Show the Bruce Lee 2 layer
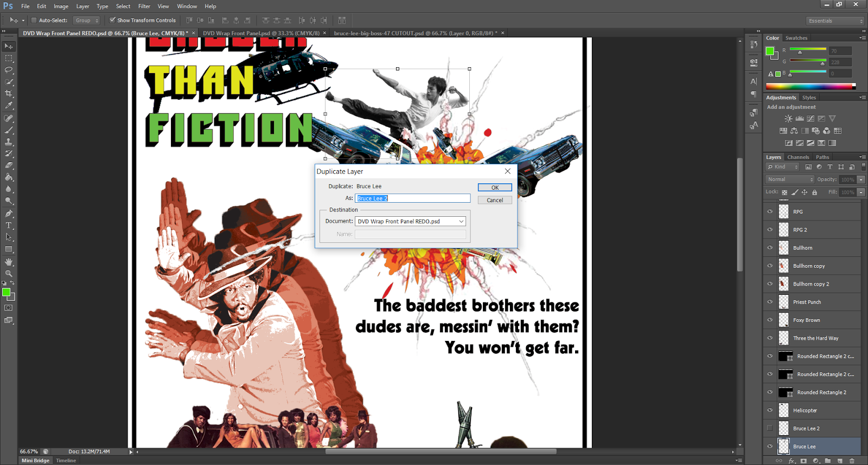This screenshot has width=868, height=465. (770, 428)
